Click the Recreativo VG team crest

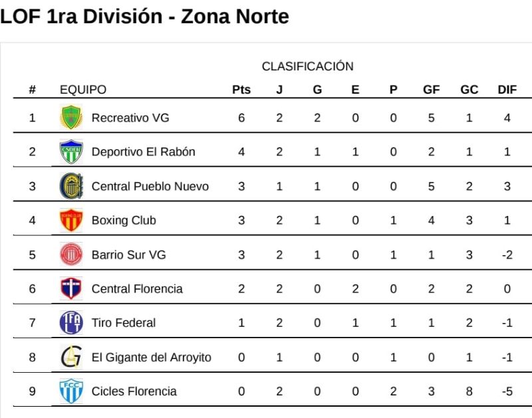(x=70, y=118)
